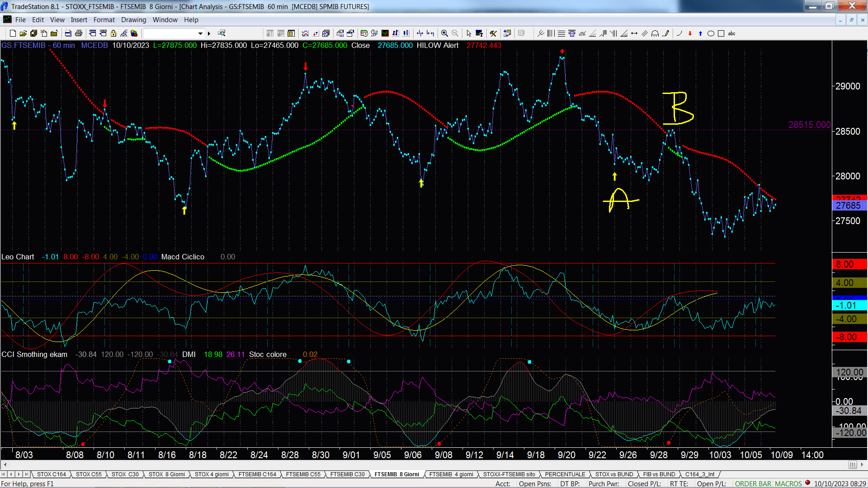Click the small play arrow beside combo box
868x488 pixels.
(x=209, y=33)
